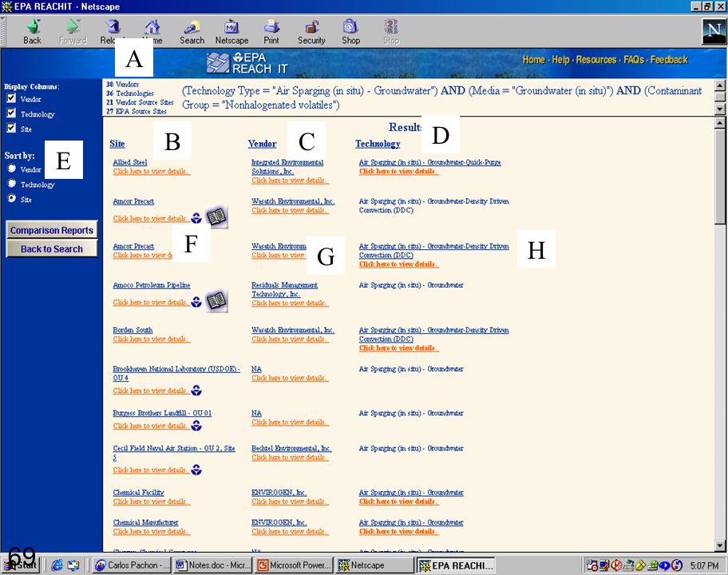Switch to the Netscape taskbar button
Image resolution: width=728 pixels, height=575 pixels.
[375, 565]
